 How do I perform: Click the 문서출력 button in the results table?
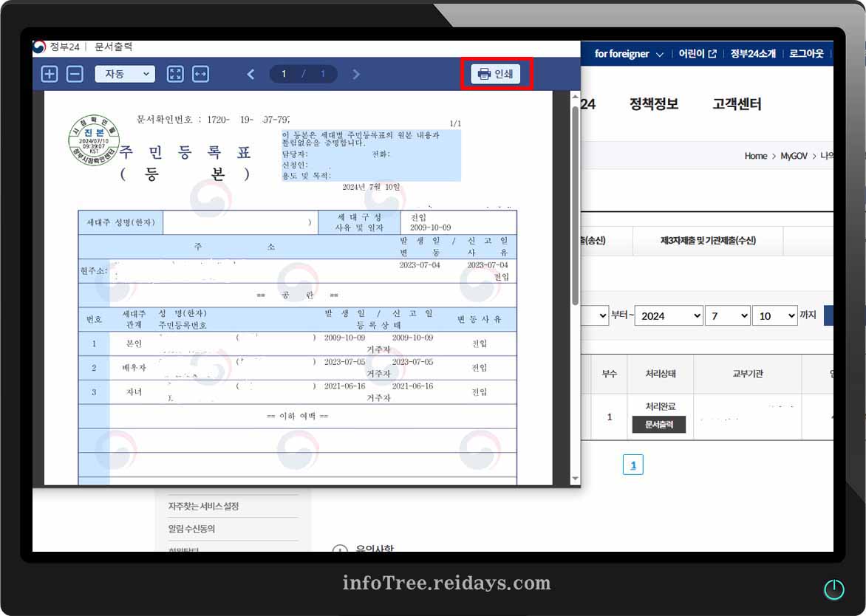tap(659, 425)
